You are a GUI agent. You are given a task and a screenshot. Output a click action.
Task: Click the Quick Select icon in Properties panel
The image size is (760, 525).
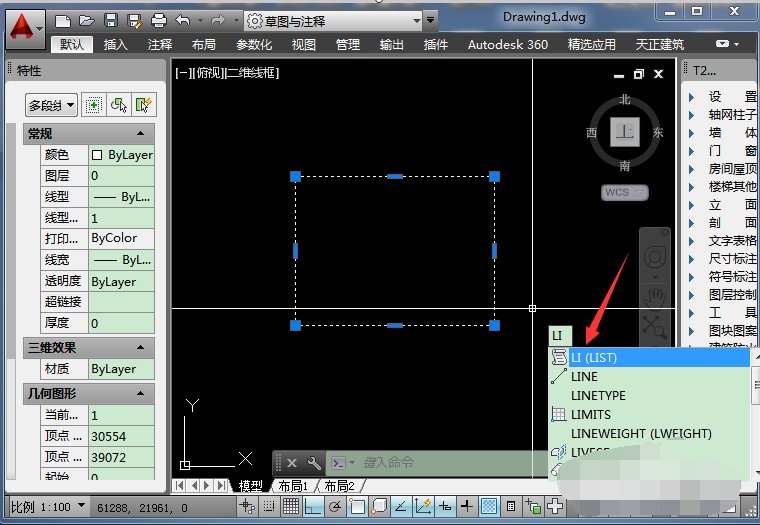pyautogui.click(x=145, y=105)
